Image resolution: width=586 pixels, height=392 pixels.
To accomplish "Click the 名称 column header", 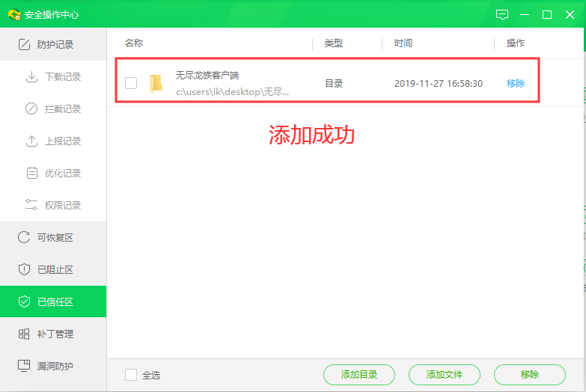I will click(134, 43).
